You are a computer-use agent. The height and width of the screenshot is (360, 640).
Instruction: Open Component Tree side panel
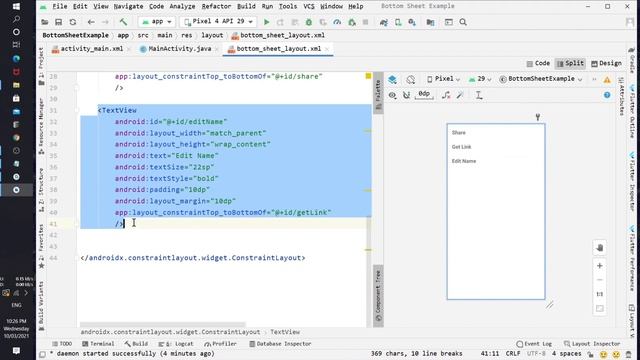pyautogui.click(x=378, y=295)
